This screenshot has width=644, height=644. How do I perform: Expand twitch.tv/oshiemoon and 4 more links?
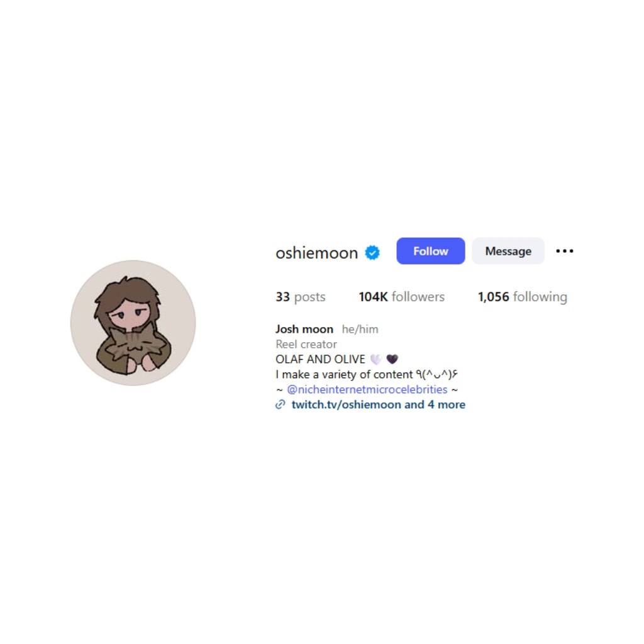pyautogui.click(x=378, y=404)
